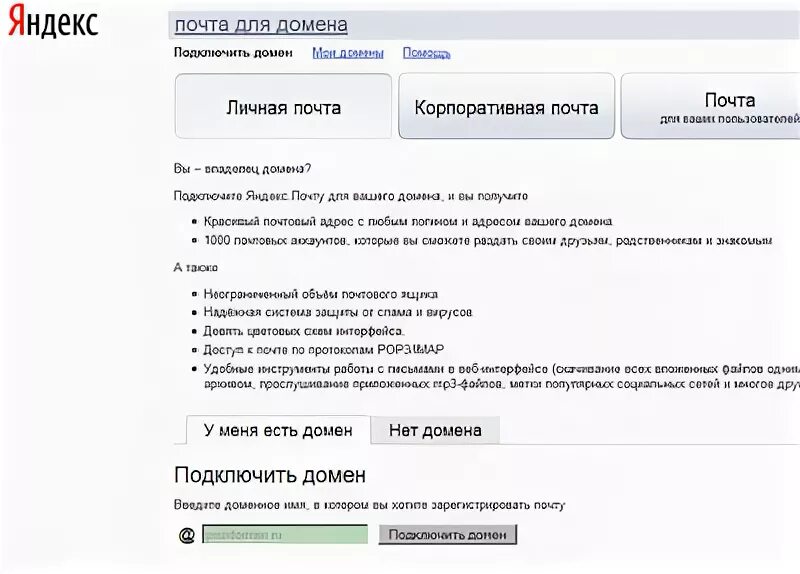This screenshot has height=574, width=800.
Task: Open the 'почта для домена' header link
Action: (x=261, y=24)
